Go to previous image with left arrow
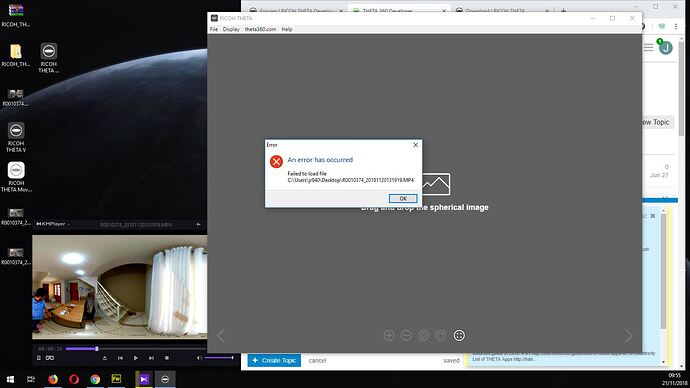 (221, 336)
